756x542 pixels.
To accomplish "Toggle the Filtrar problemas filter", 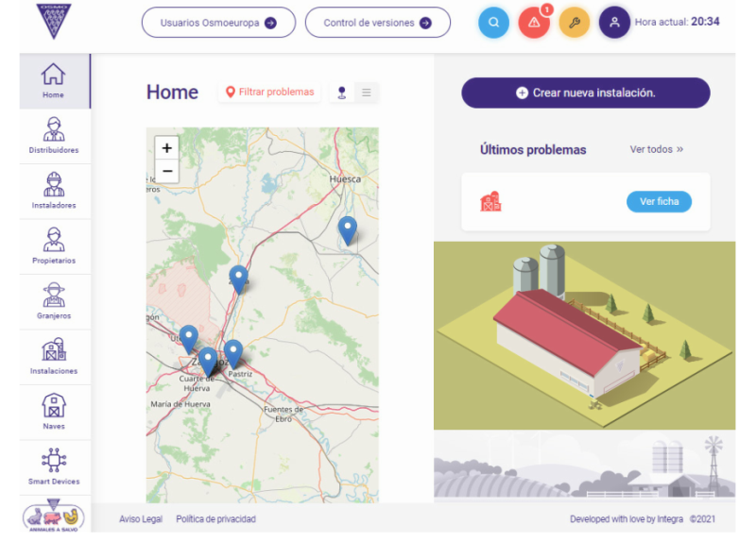I will 269,93.
